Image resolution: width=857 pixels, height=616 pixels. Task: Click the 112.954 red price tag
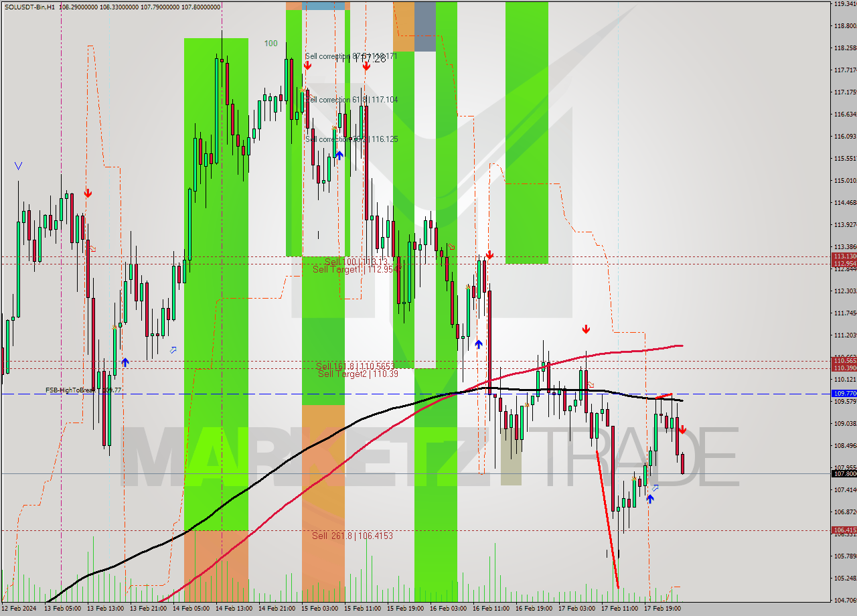click(844, 263)
